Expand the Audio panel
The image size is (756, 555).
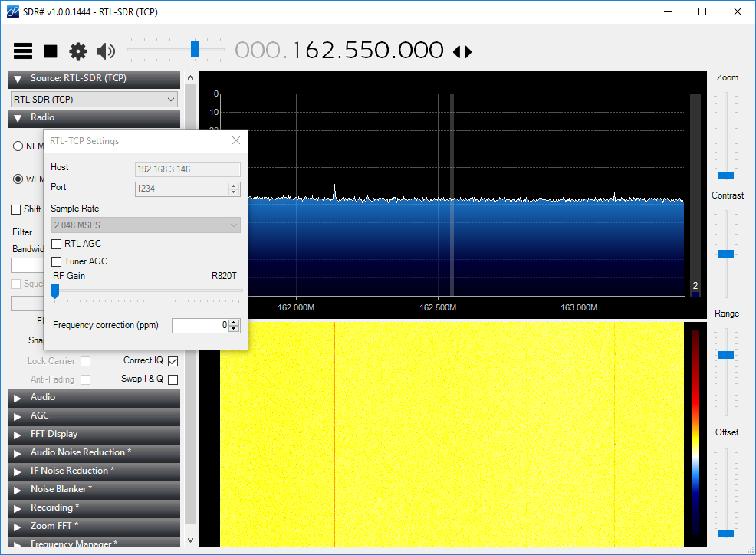point(94,398)
